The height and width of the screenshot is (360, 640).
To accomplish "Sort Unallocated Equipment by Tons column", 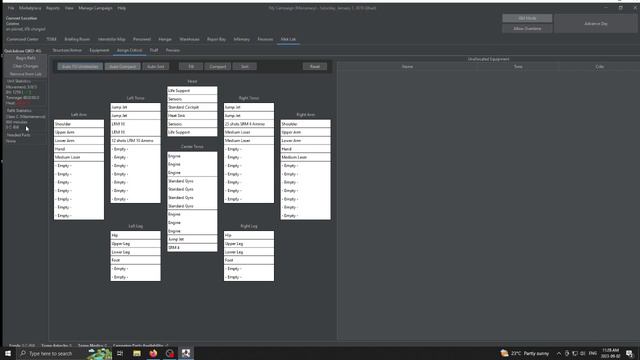I will click(518, 67).
